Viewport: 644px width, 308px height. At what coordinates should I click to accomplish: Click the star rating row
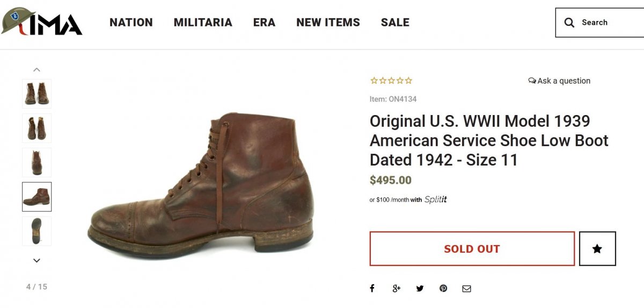391,81
